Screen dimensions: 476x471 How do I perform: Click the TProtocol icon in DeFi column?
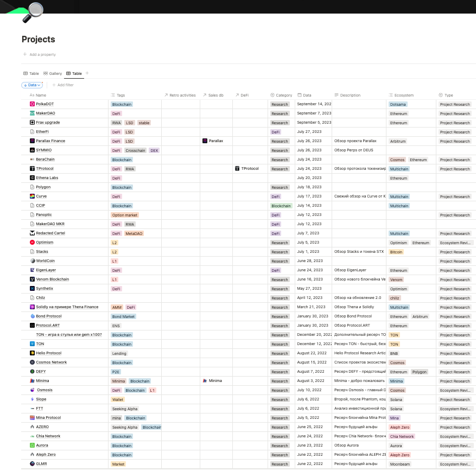238,169
